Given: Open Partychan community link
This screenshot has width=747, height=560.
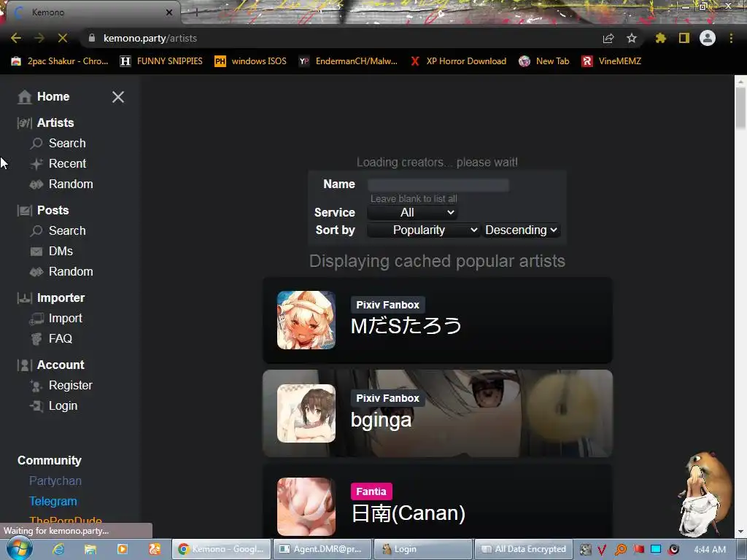Looking at the screenshot, I should coord(55,481).
